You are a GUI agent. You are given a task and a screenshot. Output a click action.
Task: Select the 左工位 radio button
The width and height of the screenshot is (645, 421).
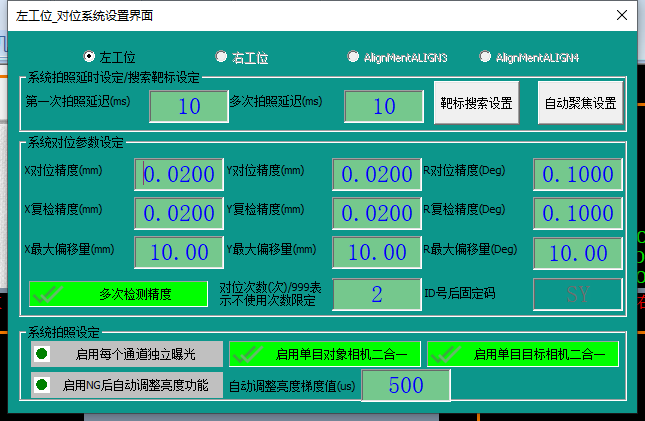(x=90, y=57)
